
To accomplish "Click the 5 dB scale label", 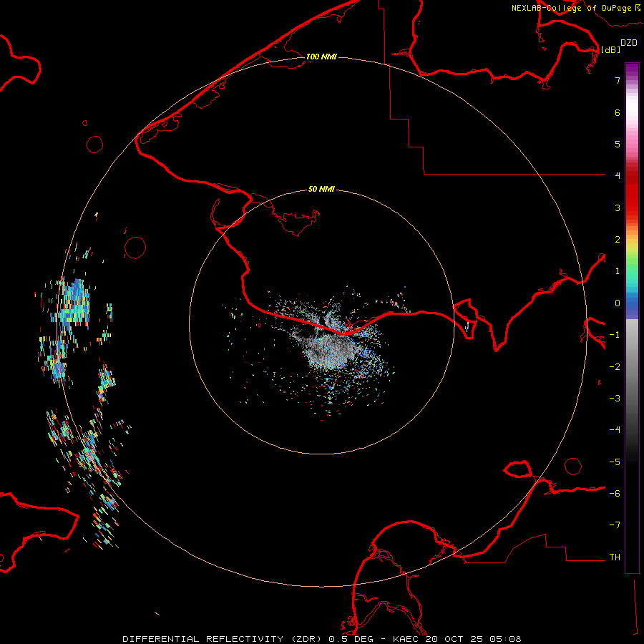I will (x=618, y=144).
